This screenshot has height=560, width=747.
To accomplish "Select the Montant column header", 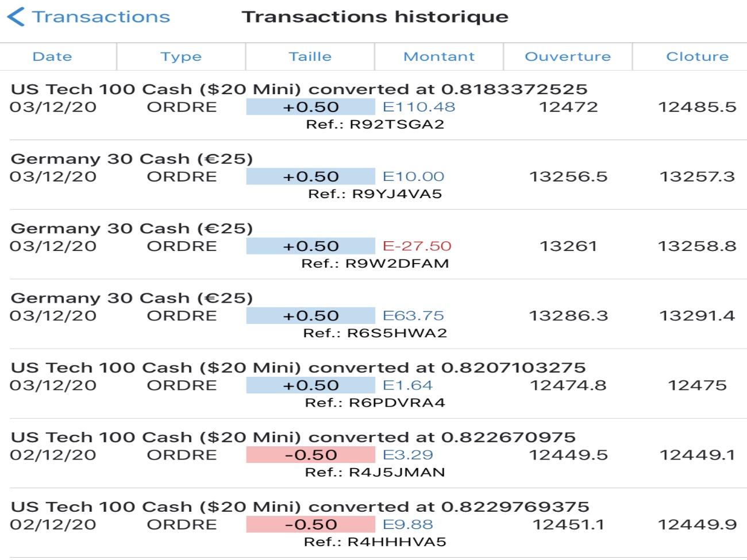I will [439, 57].
